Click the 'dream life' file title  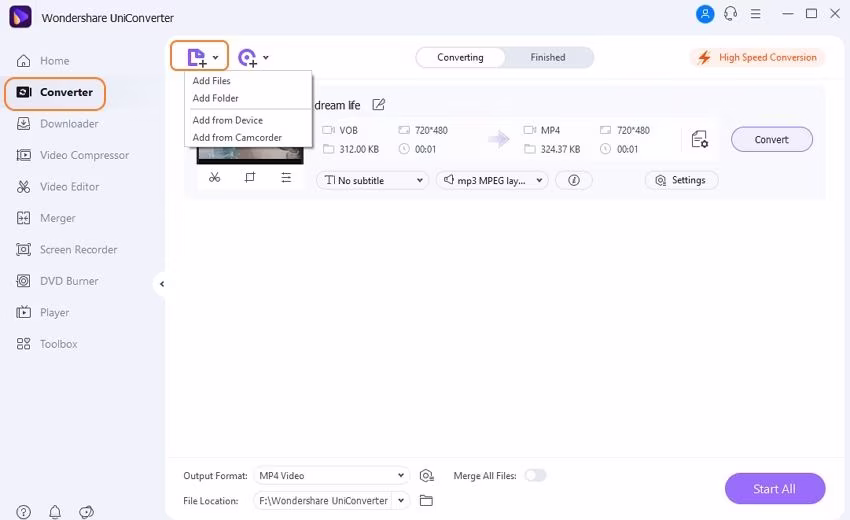337,105
